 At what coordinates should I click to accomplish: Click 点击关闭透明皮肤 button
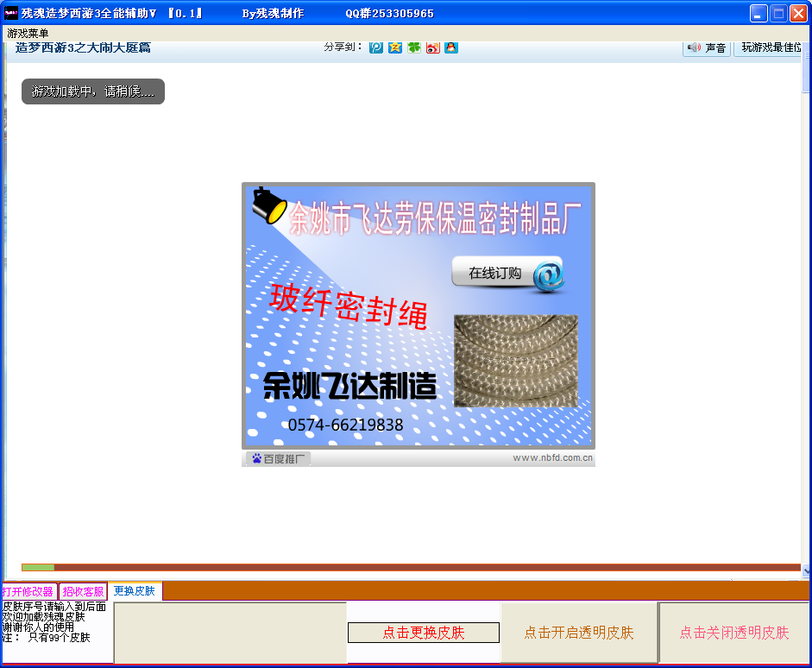[x=734, y=633]
